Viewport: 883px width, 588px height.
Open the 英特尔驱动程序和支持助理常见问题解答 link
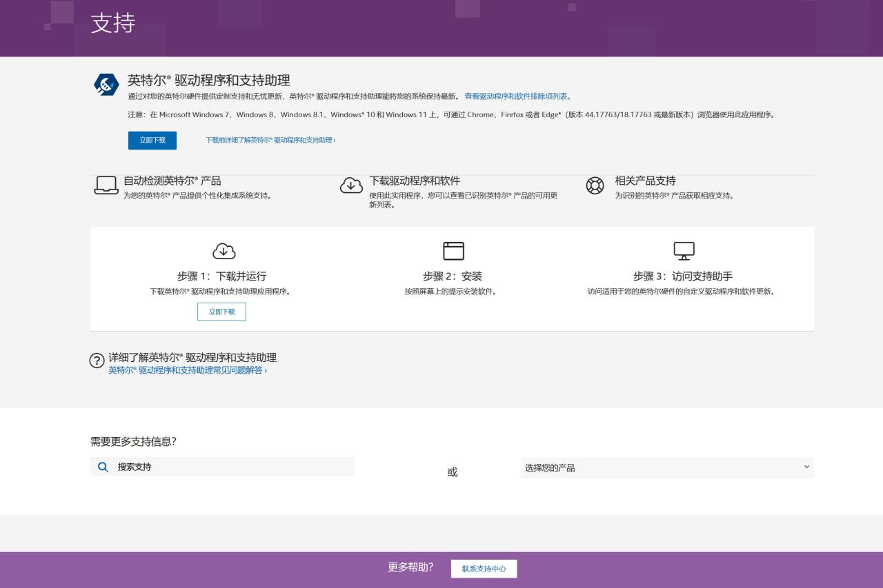(x=188, y=370)
